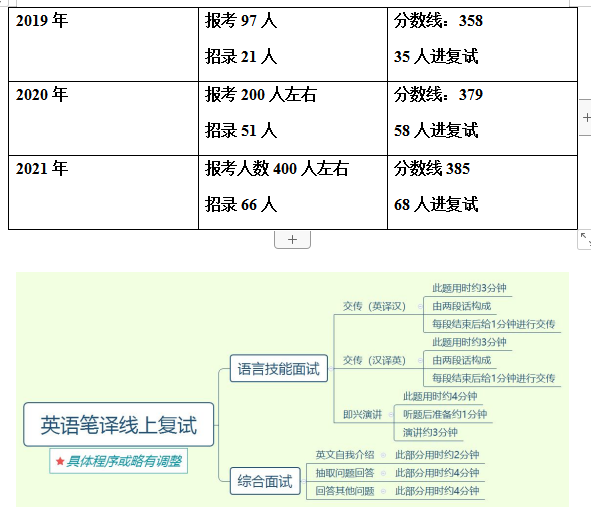Collapse the 综合面试 node toggle
This screenshot has height=518, width=591.
303,481
